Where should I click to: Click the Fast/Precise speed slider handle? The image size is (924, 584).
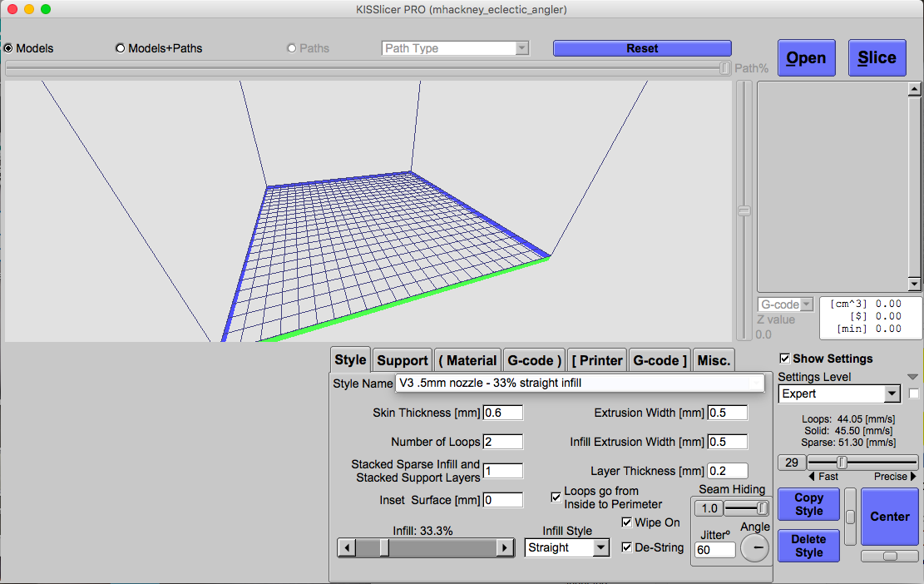(x=842, y=463)
